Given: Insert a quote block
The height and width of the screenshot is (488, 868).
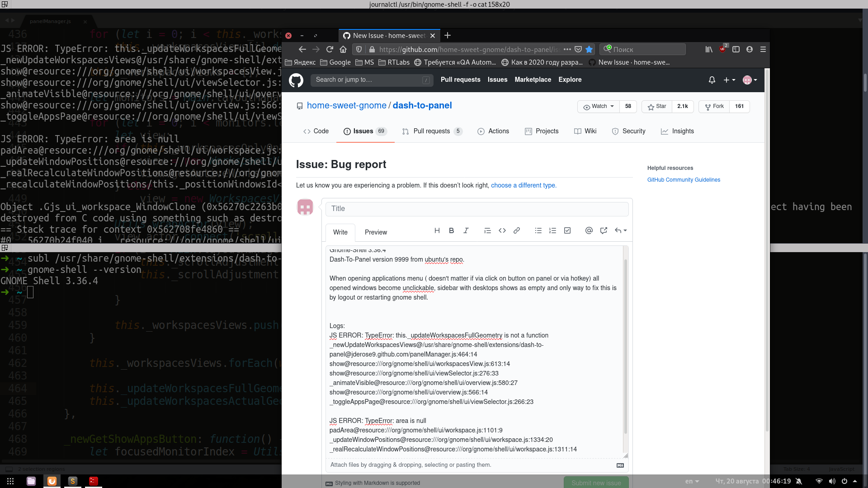Looking at the screenshot, I should click(x=487, y=230).
